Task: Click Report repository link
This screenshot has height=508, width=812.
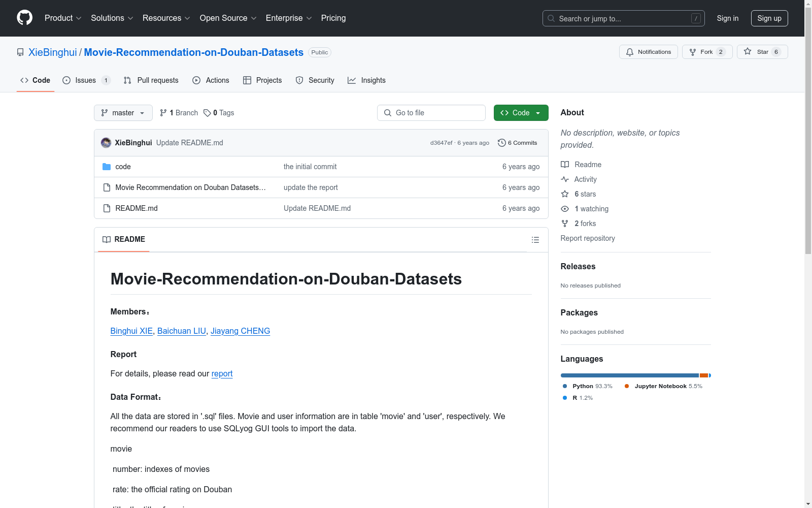Action: click(588, 238)
